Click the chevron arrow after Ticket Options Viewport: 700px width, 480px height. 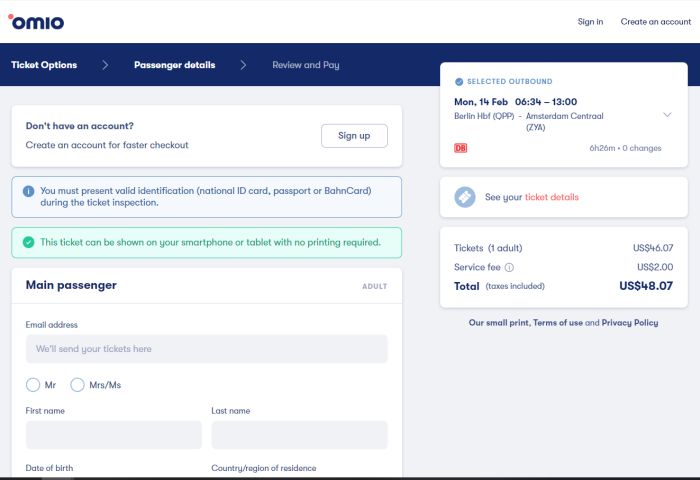[105, 65]
